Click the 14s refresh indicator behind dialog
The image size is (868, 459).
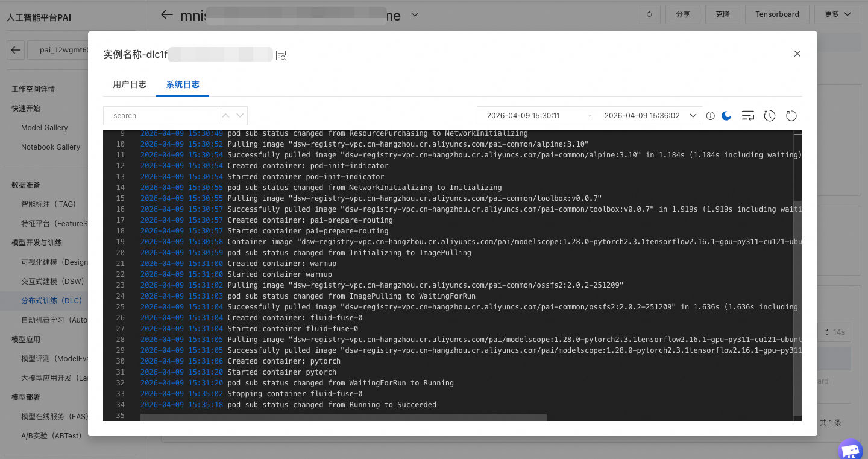click(834, 332)
